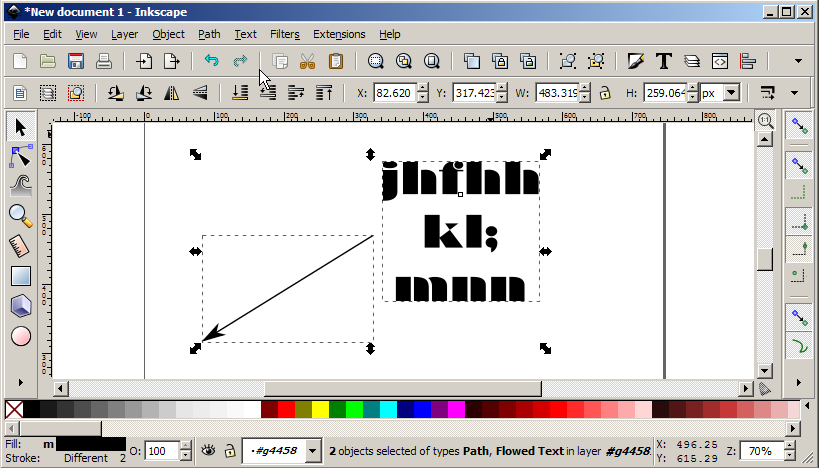Open Text and Font dialog icon
819x468 pixels.
click(664, 61)
